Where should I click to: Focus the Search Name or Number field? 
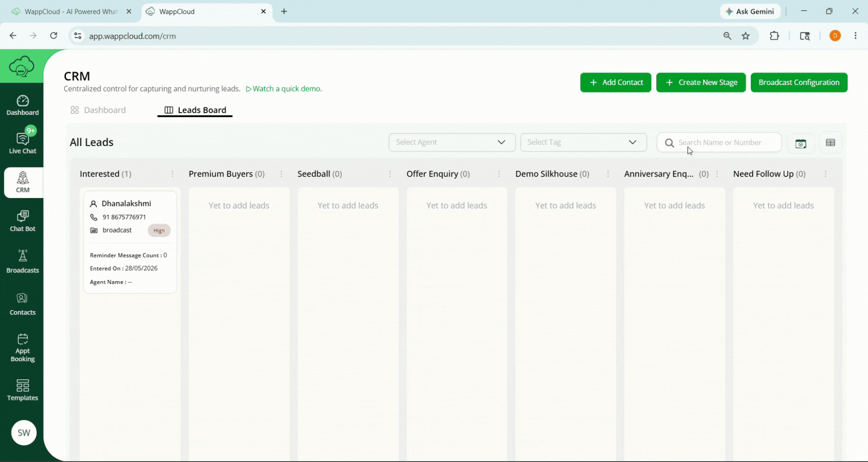tap(720, 143)
